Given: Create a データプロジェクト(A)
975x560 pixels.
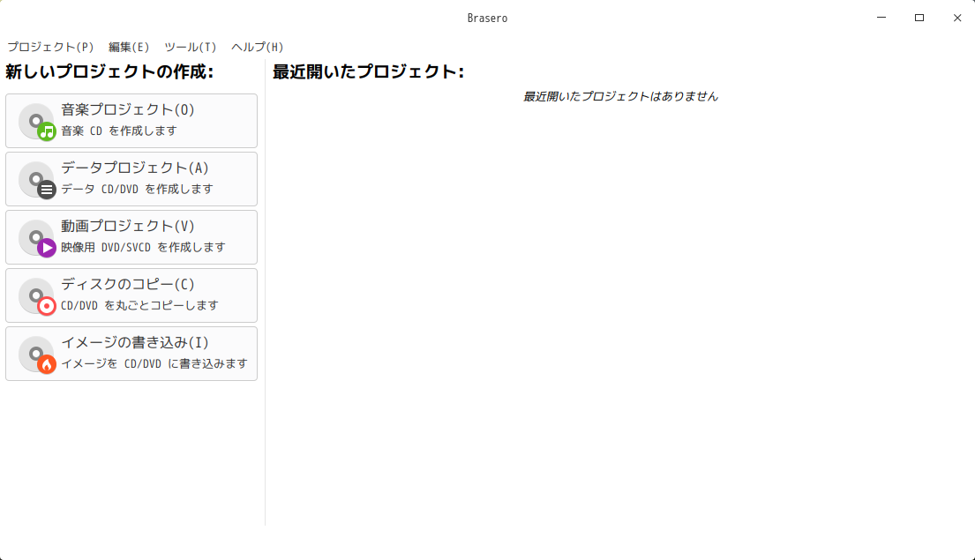Looking at the screenshot, I should click(131, 179).
